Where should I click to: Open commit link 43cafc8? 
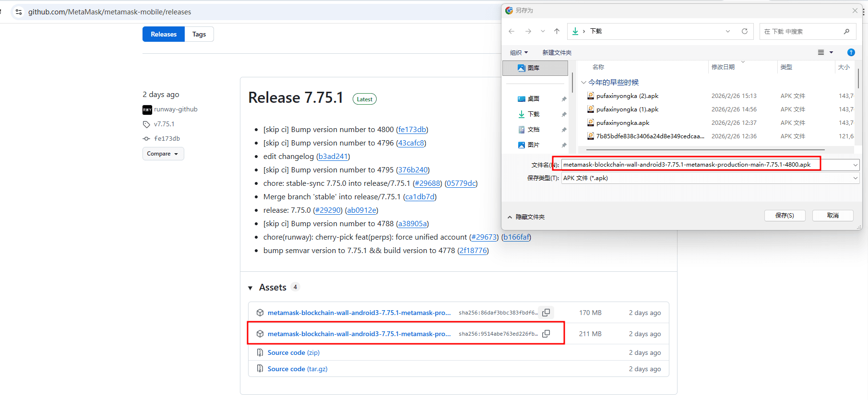pos(411,143)
